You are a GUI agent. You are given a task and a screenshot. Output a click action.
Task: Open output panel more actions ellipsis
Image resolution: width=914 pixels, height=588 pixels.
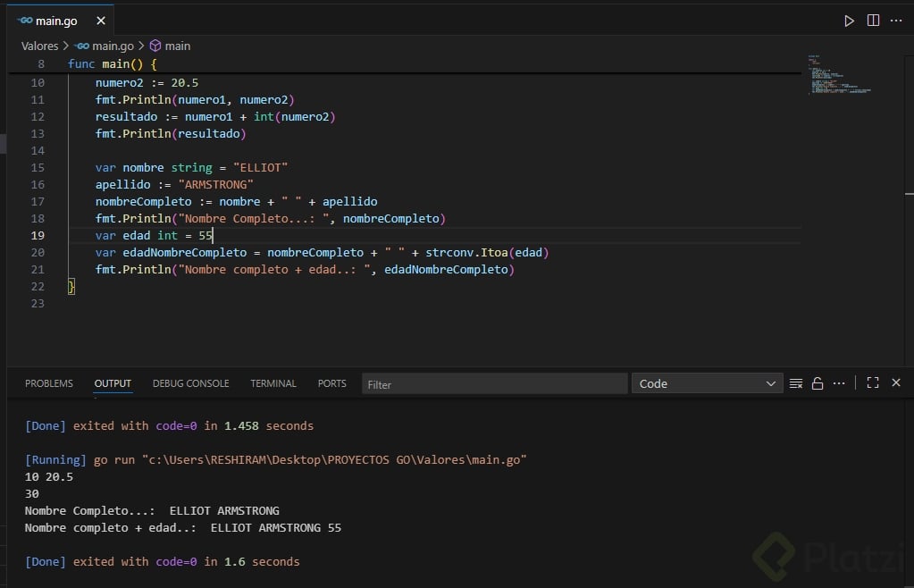point(838,383)
